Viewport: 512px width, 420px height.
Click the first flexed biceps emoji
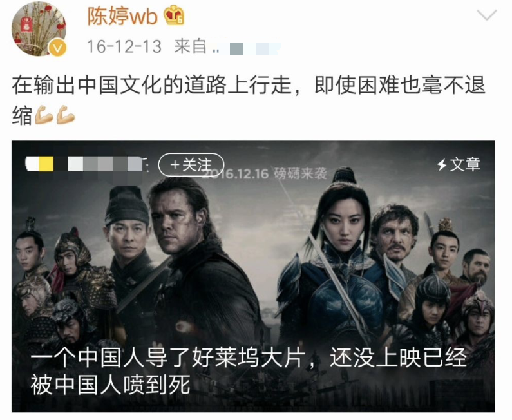point(44,115)
